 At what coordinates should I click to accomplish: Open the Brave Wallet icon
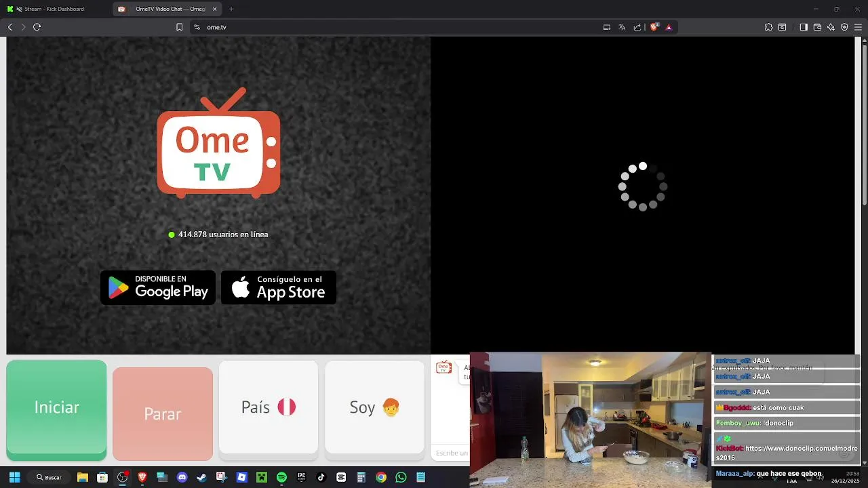(x=817, y=27)
